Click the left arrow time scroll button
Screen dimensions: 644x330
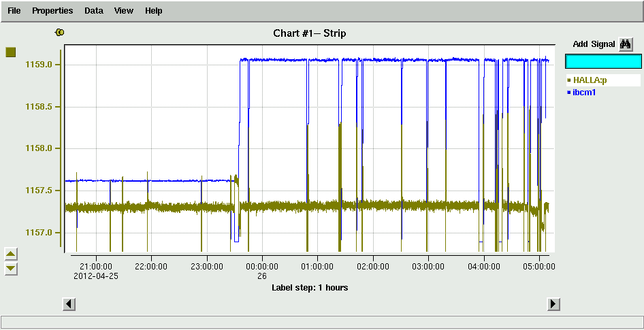69,304
